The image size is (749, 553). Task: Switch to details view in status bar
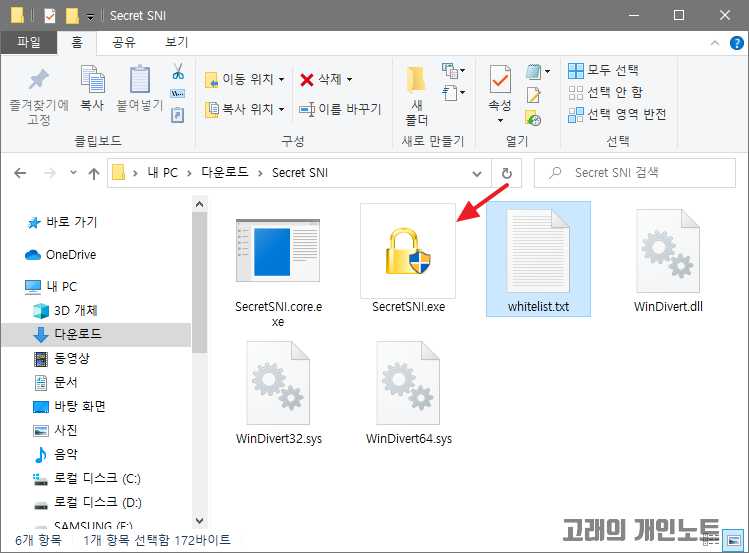coord(712,540)
